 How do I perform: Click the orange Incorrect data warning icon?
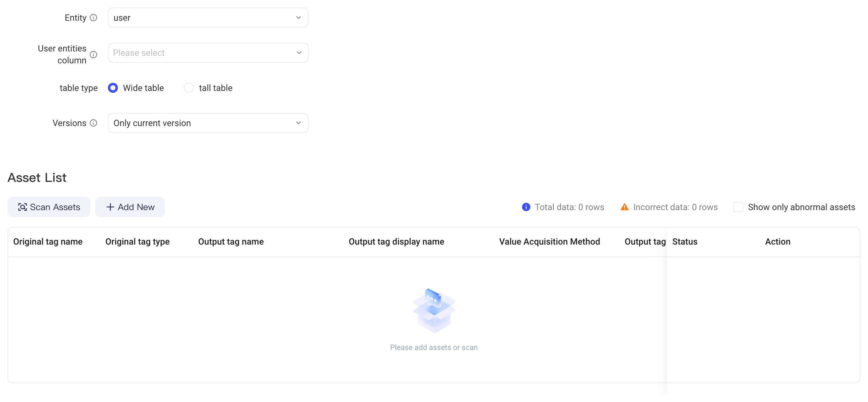[x=624, y=207]
